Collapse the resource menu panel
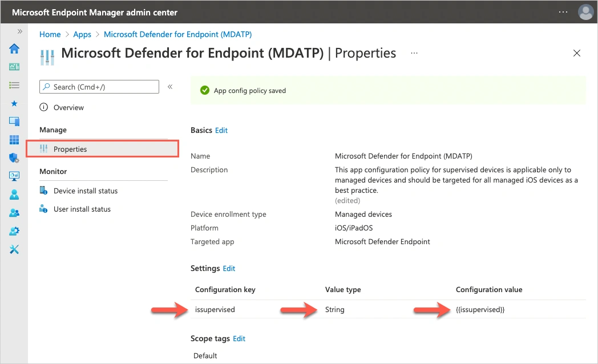Screen dimensions: 598x364 pyautogui.click(x=169, y=87)
